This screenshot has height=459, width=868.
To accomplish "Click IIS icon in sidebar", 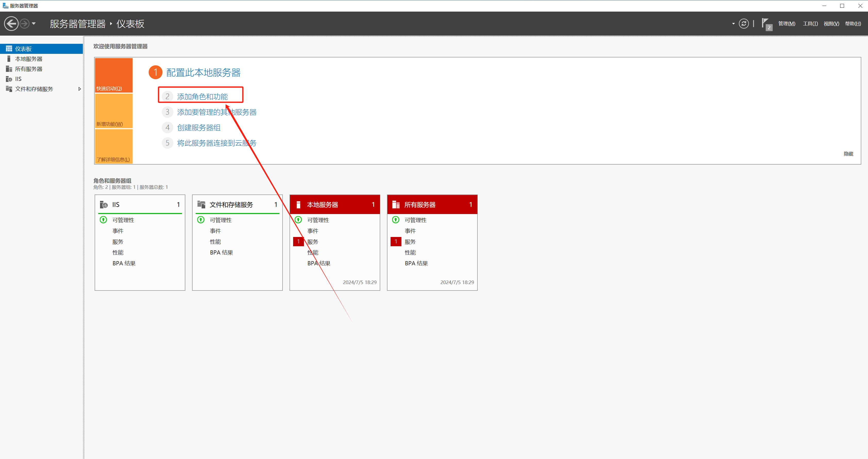I will tap(9, 79).
